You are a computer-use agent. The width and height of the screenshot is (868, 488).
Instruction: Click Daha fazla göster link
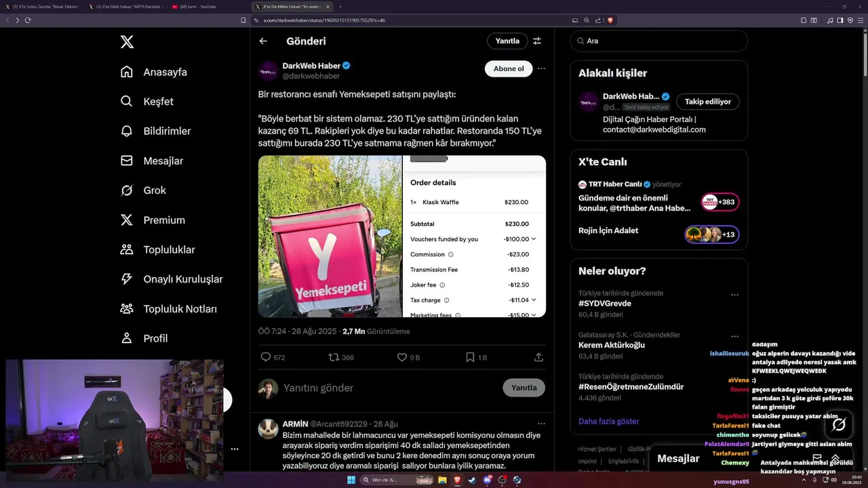coord(608,421)
